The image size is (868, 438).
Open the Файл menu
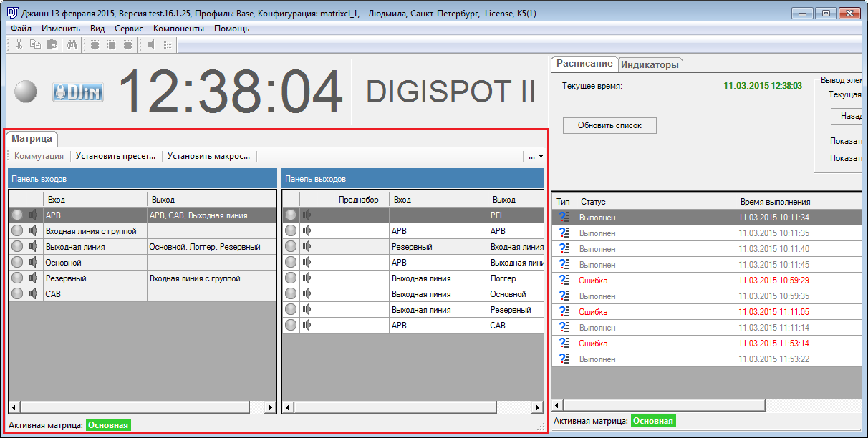point(21,29)
